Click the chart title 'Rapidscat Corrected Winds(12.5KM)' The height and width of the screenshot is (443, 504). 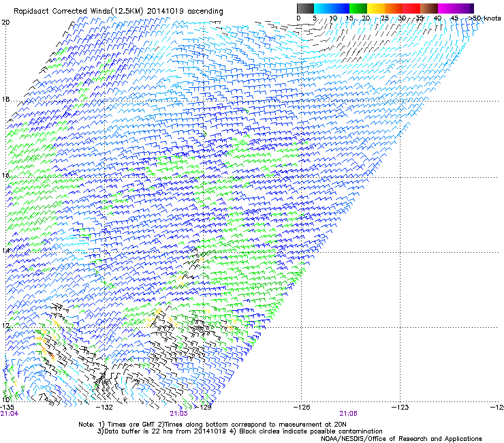(x=78, y=12)
